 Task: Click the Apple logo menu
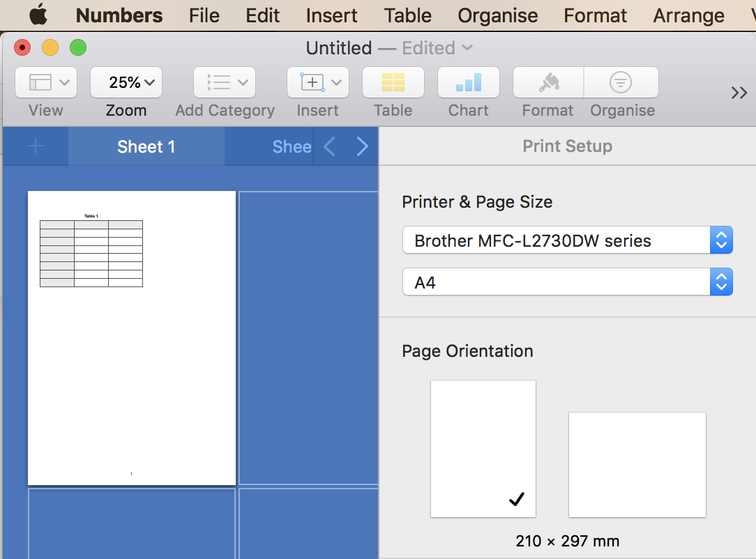pos(38,15)
